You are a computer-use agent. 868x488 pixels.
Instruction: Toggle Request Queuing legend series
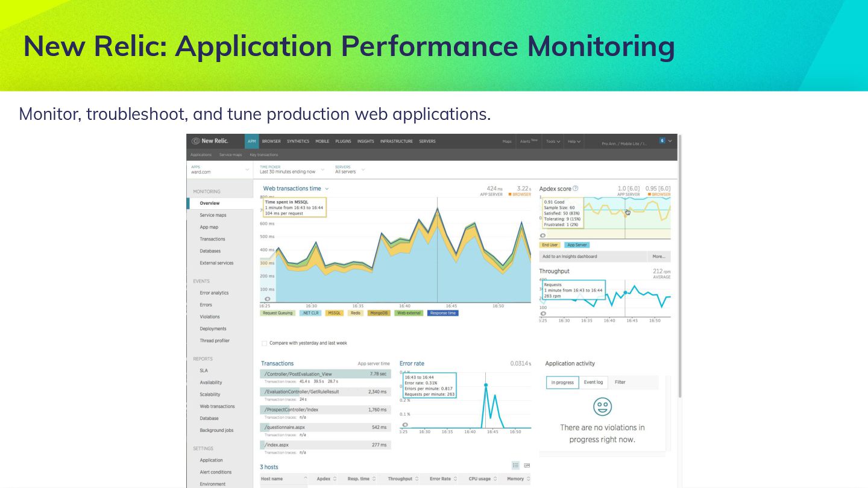click(x=277, y=313)
